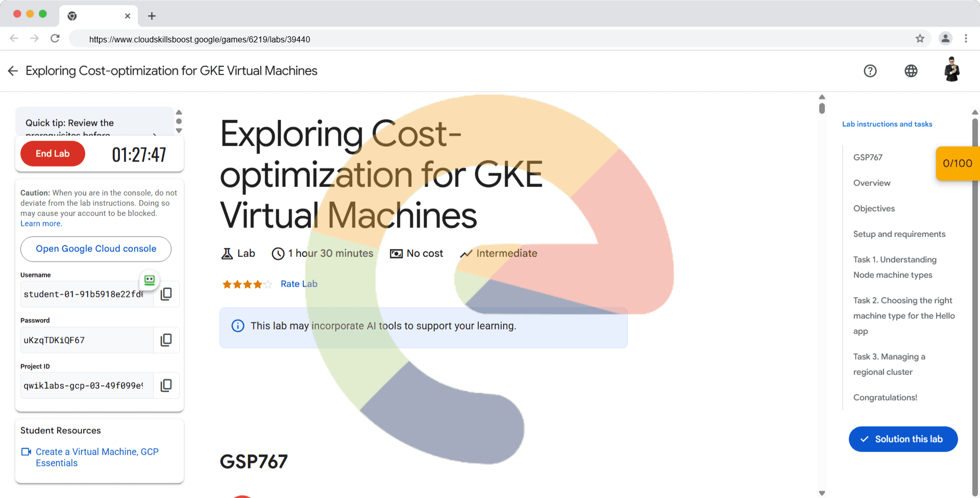Click the Project ID field qwiklabs-gcp-03
Viewport: 980px width, 498px height.
click(87, 386)
